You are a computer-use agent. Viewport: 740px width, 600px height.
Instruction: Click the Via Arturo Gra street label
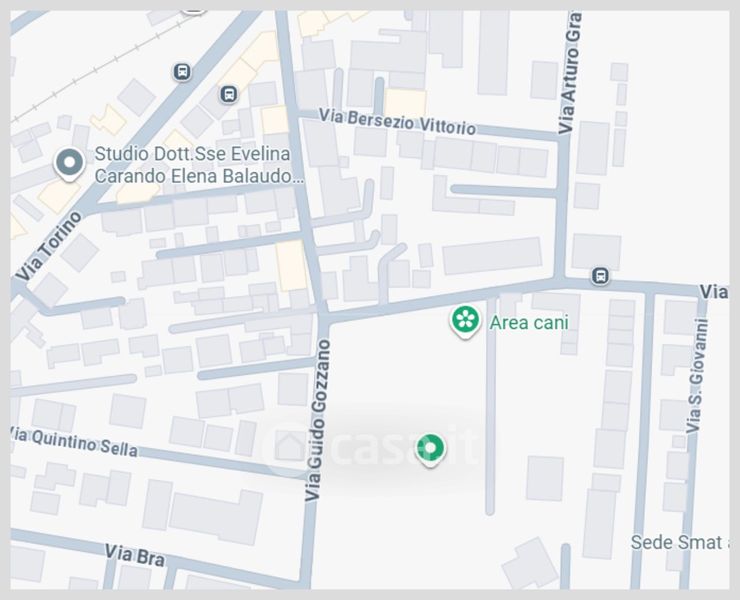coord(569,72)
